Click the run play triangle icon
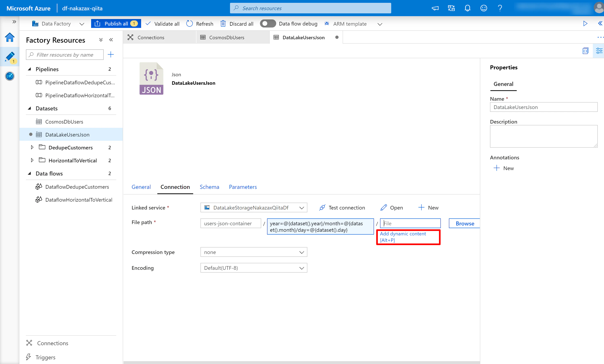604x364 pixels. pos(585,23)
